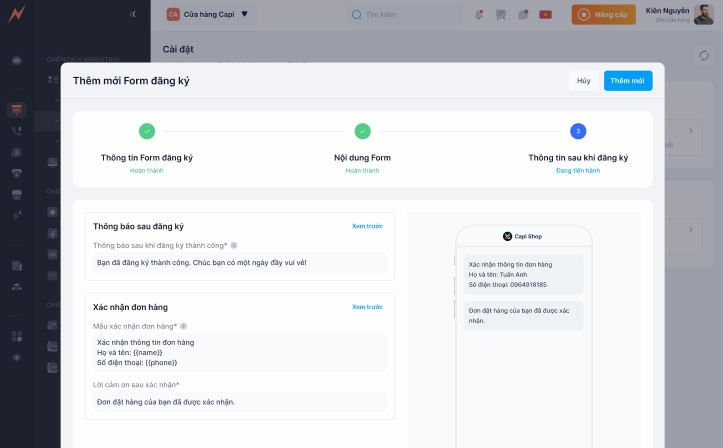Viewport: 723px width, 448px height.
Task: Go to step Nội dung Form
Action: tap(362, 131)
